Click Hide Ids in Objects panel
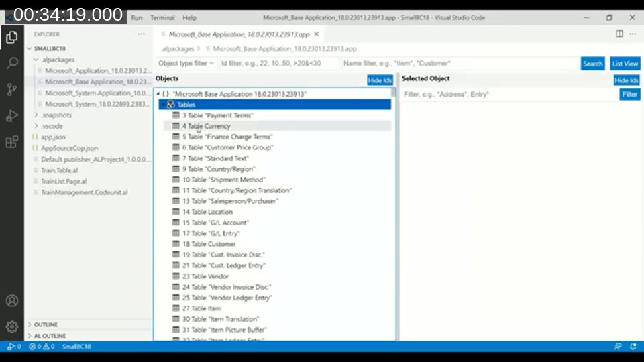This screenshot has width=644, height=362. tap(380, 80)
